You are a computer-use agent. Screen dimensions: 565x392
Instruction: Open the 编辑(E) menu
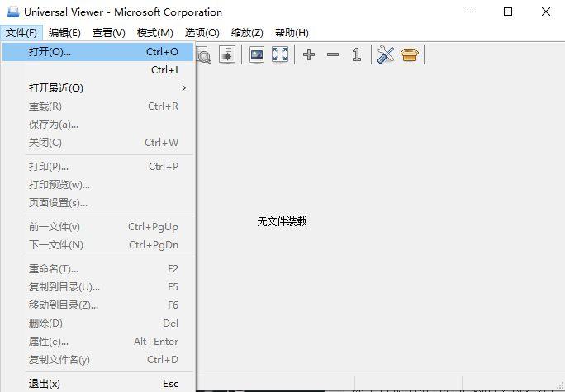[x=64, y=33]
